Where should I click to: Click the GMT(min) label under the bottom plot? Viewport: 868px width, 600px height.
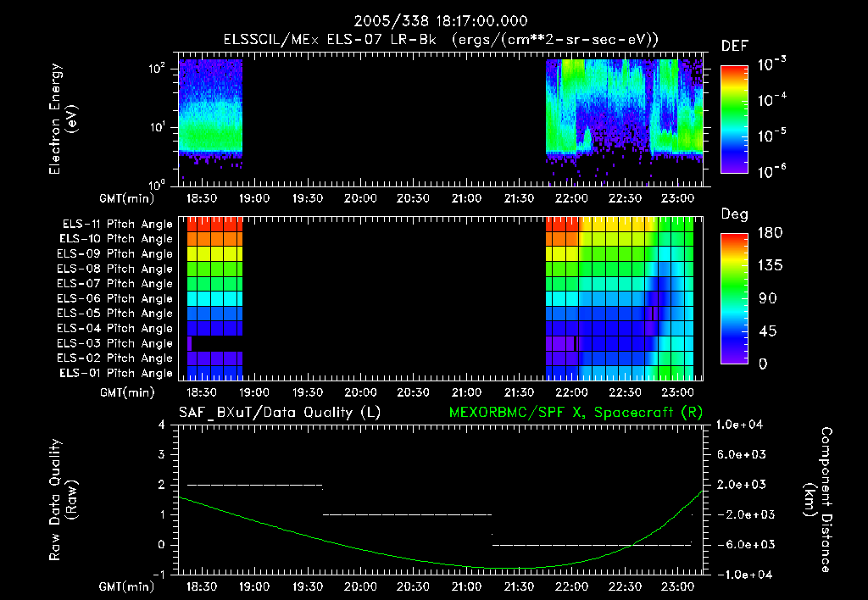127,586
